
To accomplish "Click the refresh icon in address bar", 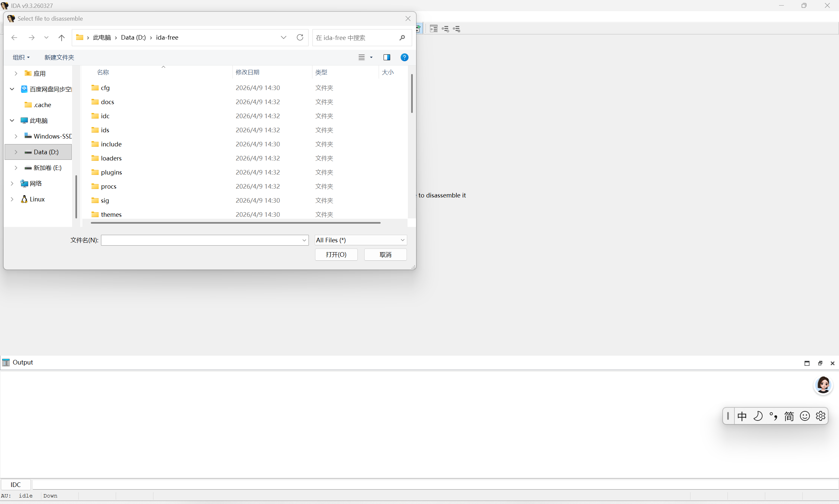I will [x=299, y=37].
